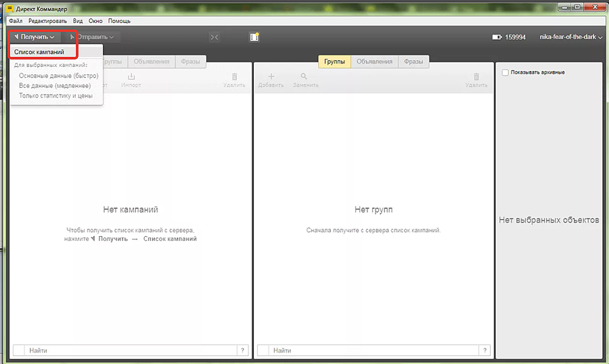The width and height of the screenshot is (609, 364).
Task: Open the film-strip notification icon in toolbar
Action: tap(254, 37)
